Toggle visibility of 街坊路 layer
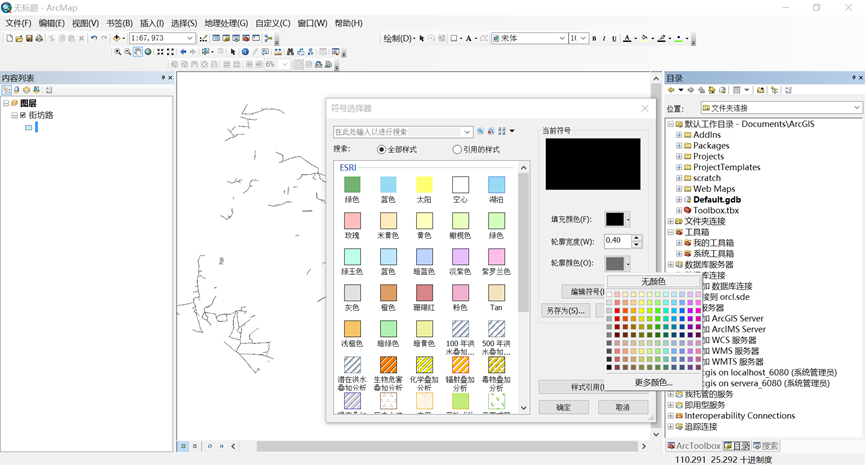Screen dimensions: 865x465 coord(23,115)
